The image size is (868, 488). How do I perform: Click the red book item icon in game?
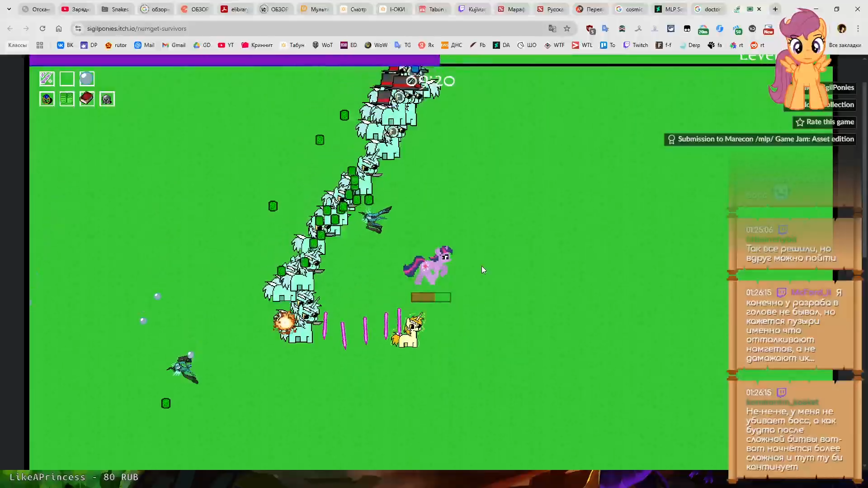tap(87, 99)
